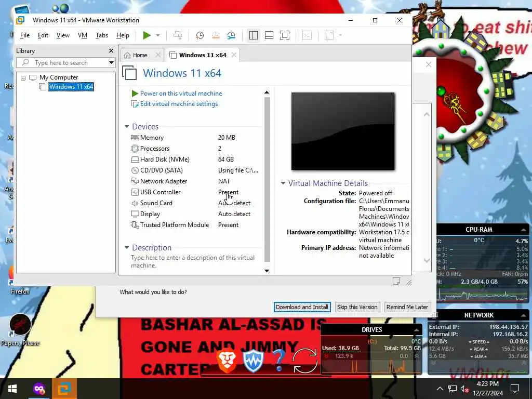The image size is (532, 399).
Task: Select Windows 11 x64 in library tree
Action: [71, 87]
